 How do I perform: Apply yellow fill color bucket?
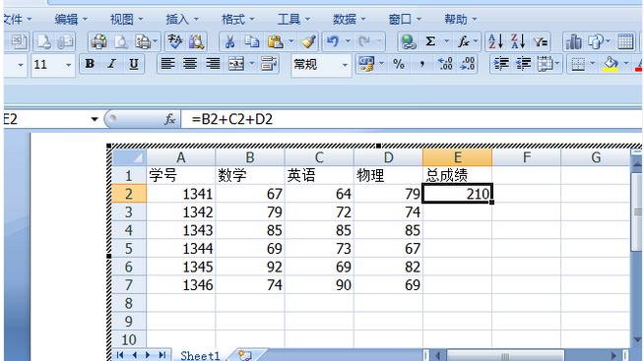point(611,64)
